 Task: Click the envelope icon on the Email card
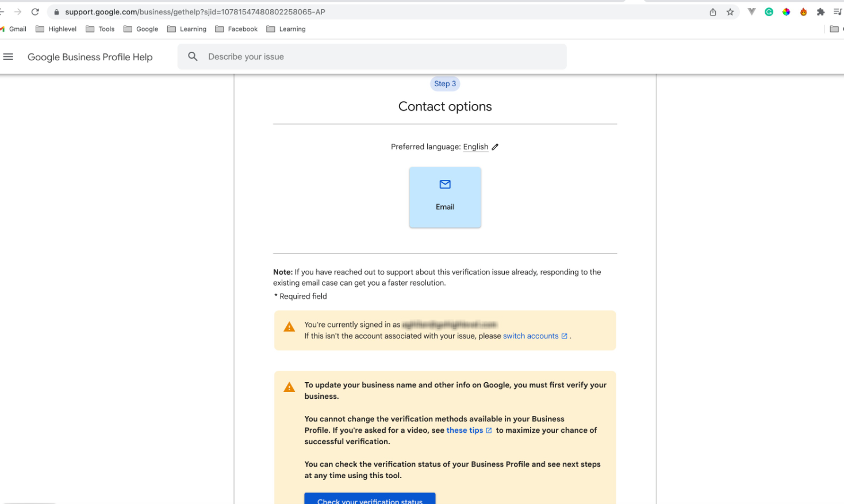tap(445, 184)
